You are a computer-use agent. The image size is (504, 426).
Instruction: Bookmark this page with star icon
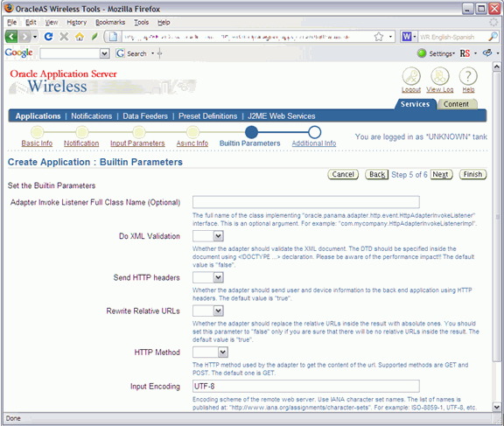(379, 37)
